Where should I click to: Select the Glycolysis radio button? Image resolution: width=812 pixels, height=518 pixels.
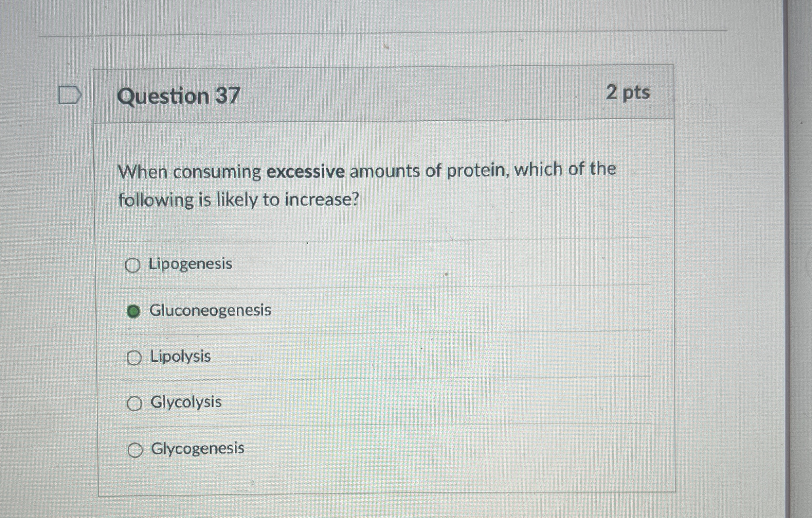click(135, 403)
